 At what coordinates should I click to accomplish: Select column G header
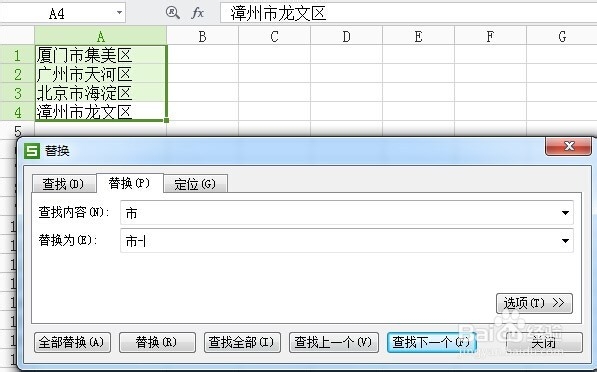coord(562,36)
